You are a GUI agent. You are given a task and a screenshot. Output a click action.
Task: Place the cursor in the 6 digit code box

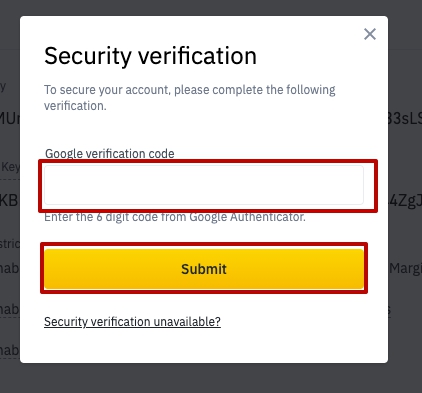[204, 185]
